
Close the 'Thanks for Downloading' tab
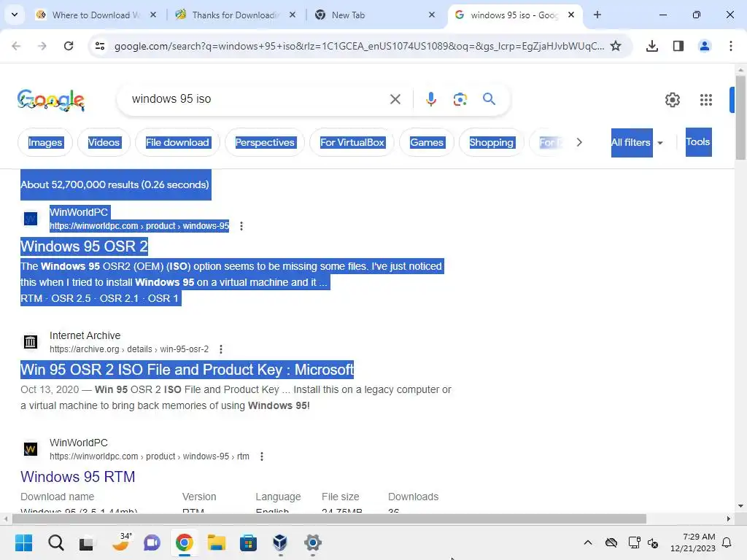click(293, 15)
